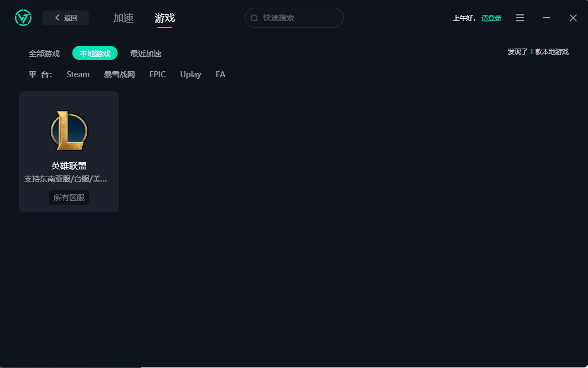
Task: Select the 本地游戏 filter tab
Action: coord(94,53)
